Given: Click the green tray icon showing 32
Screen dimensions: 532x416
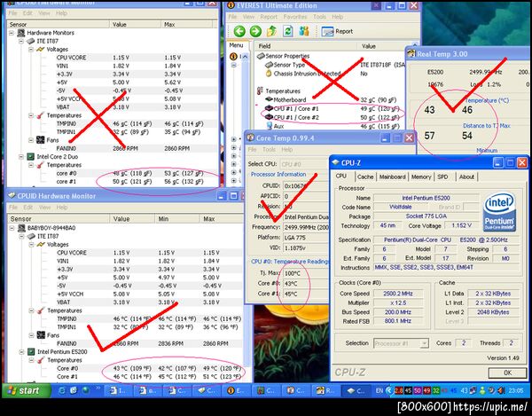Looking at the screenshot, I should coord(436,390).
